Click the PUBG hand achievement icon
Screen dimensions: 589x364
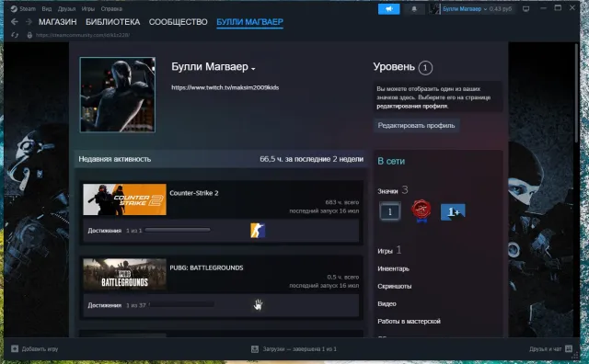[258, 305]
